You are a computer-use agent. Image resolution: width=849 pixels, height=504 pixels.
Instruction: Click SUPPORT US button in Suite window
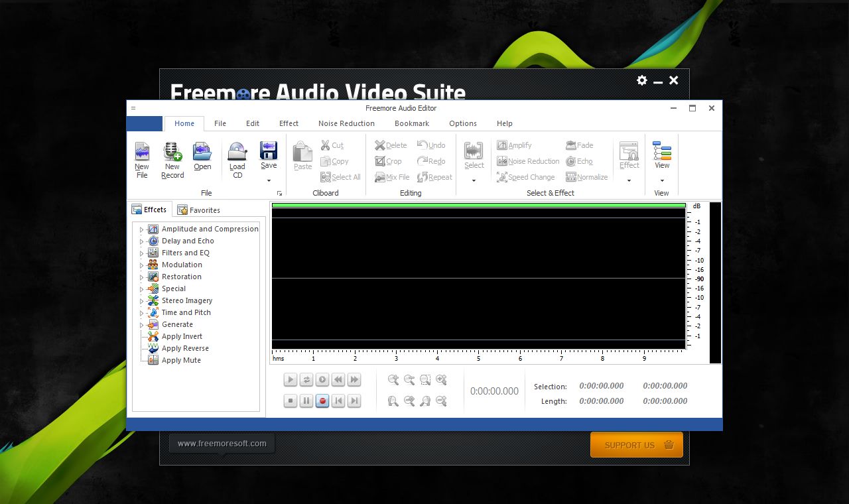tap(637, 445)
